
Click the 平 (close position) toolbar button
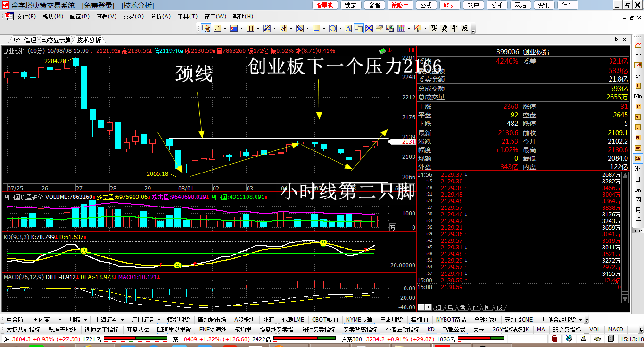(x=454, y=28)
